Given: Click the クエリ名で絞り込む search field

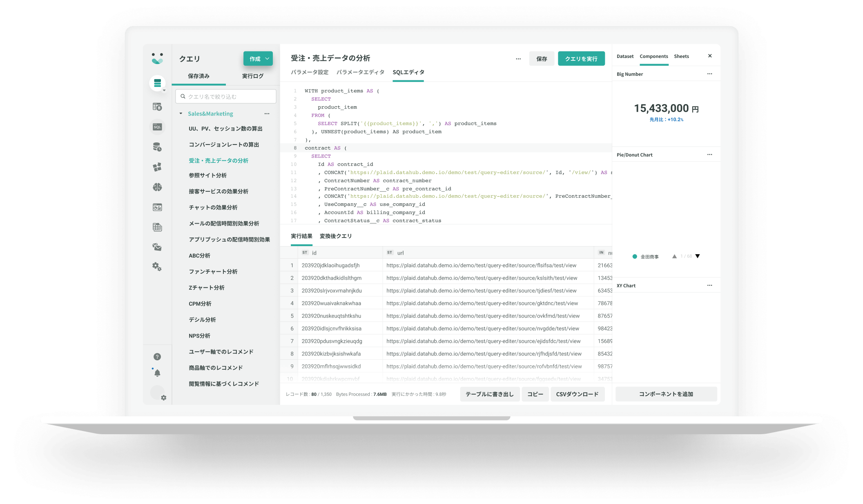Looking at the screenshot, I should point(225,96).
